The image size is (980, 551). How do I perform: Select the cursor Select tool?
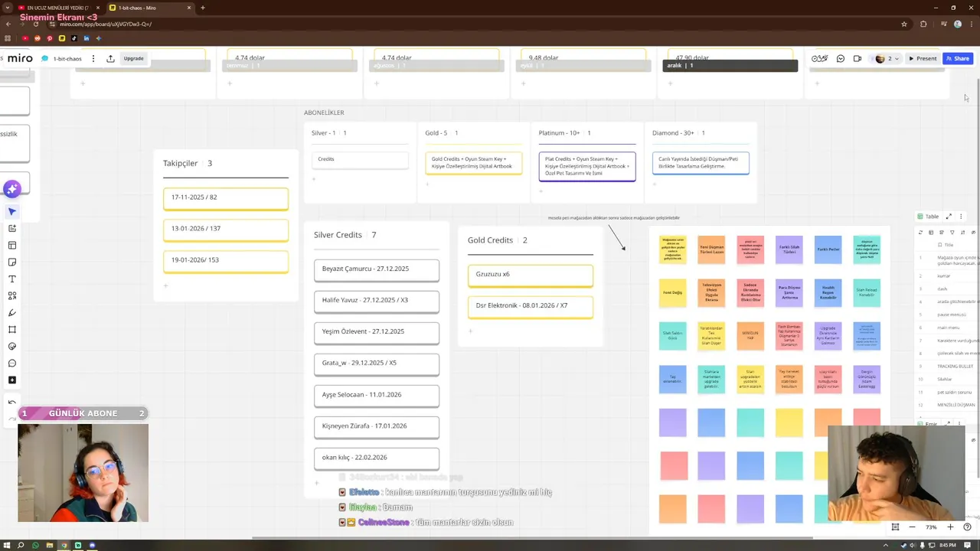12,211
